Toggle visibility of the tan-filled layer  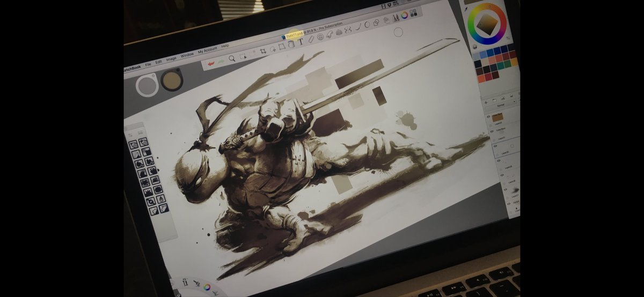click(488, 116)
